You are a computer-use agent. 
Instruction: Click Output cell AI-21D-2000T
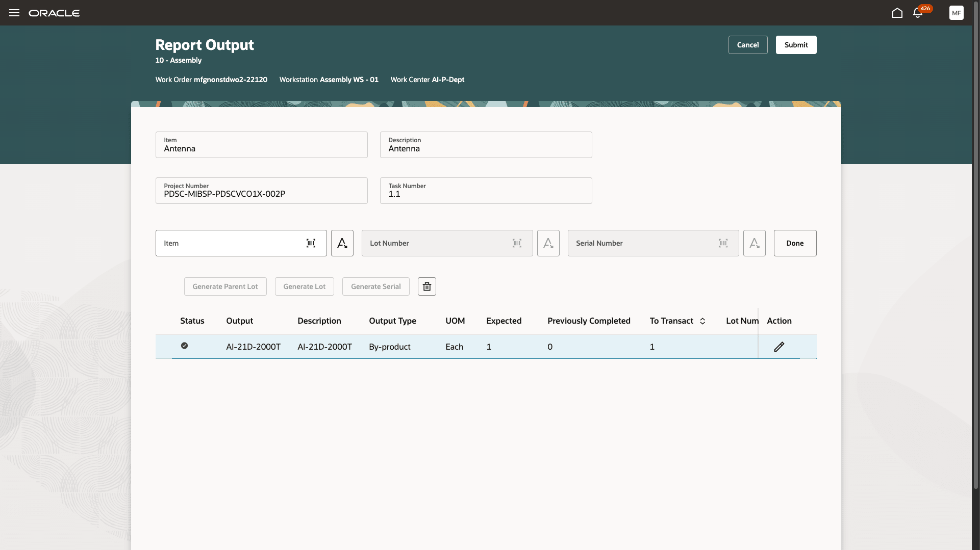pos(254,347)
